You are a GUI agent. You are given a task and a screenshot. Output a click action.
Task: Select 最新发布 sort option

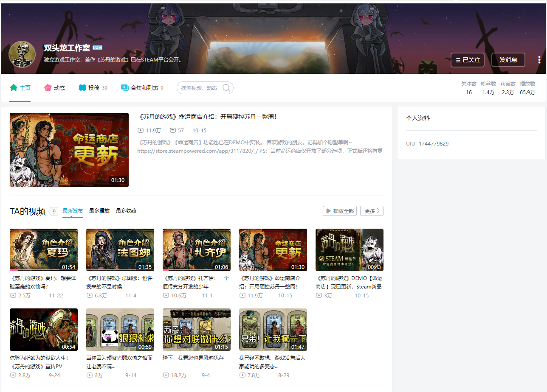coord(73,211)
